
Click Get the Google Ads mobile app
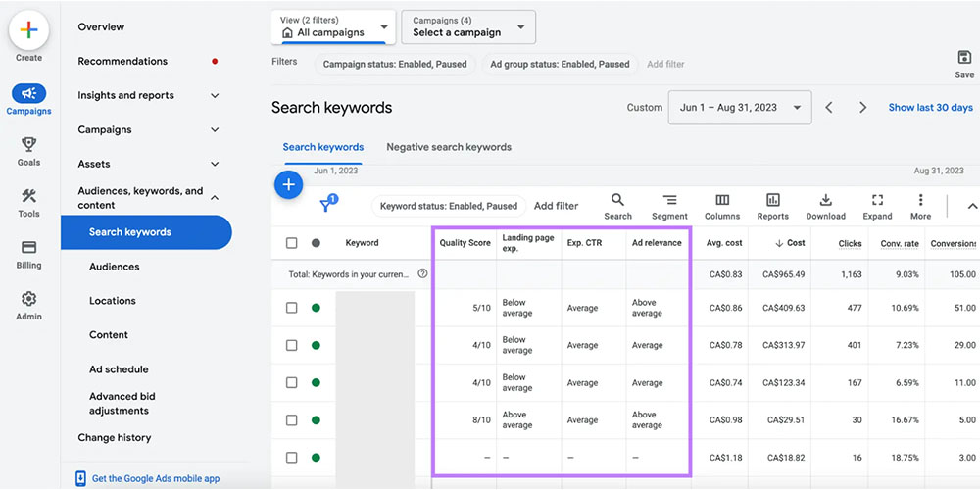156,479
